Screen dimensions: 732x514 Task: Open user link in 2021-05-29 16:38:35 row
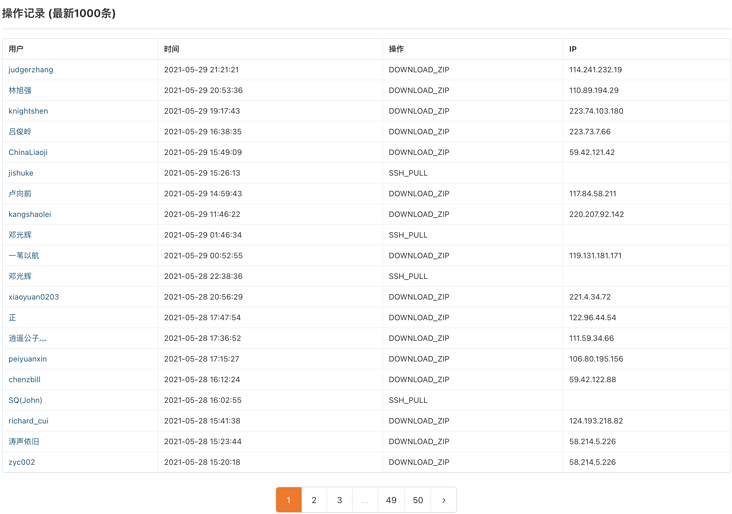[20, 132]
